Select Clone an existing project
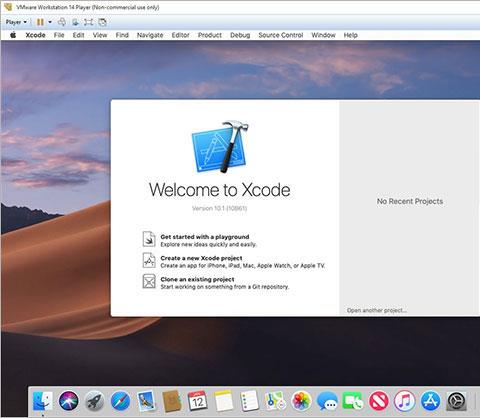The image size is (480, 418). click(x=197, y=279)
